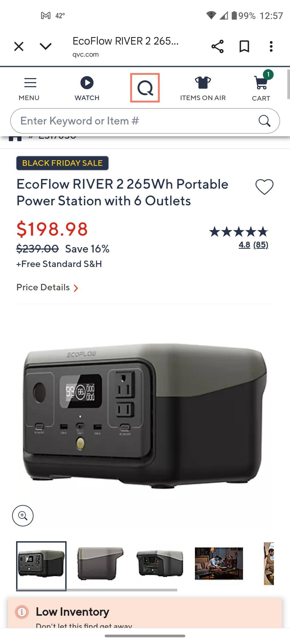Expand Price Details

click(x=47, y=287)
